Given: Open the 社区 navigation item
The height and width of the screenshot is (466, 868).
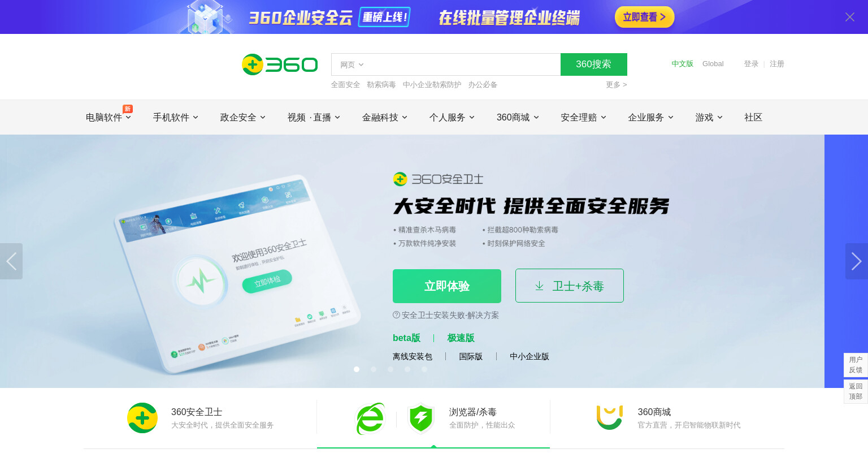Looking at the screenshot, I should pyautogui.click(x=753, y=118).
